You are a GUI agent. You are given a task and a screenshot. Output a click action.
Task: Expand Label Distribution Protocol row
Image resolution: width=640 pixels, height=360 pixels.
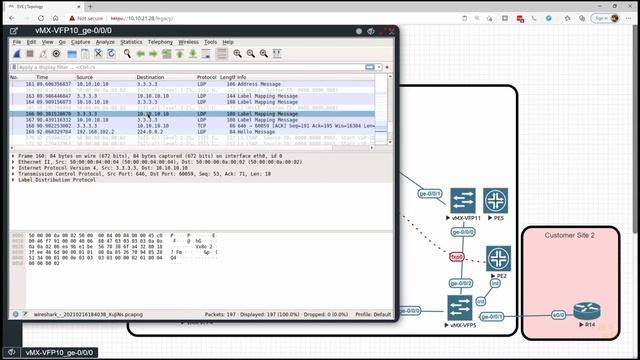click(13, 180)
